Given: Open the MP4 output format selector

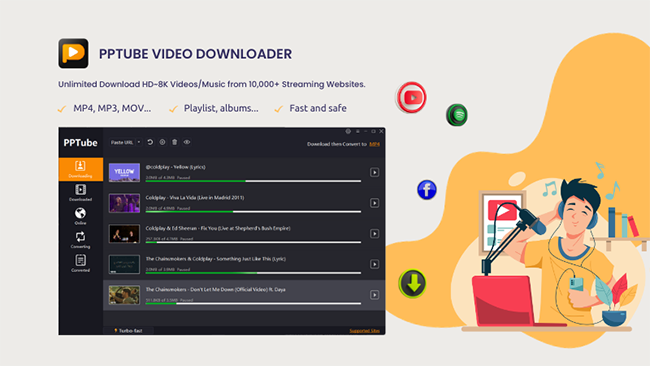Looking at the screenshot, I should (374, 144).
